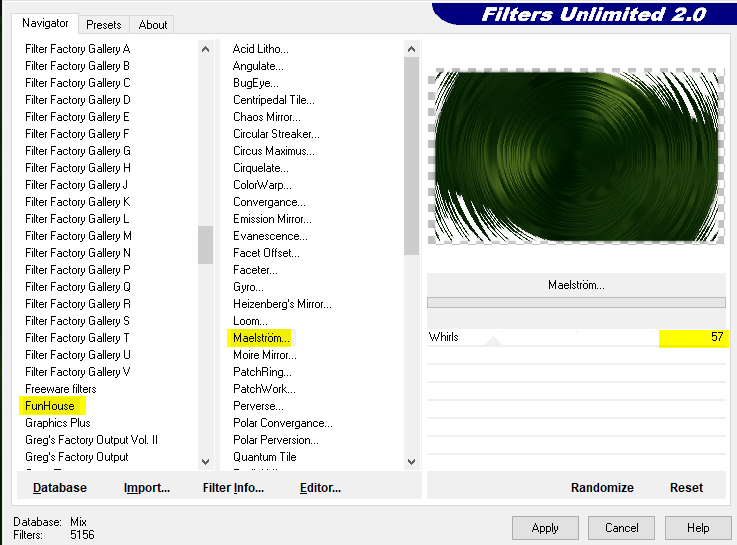Select the Maelström... filter in list
The image size is (737, 545).
coord(261,338)
